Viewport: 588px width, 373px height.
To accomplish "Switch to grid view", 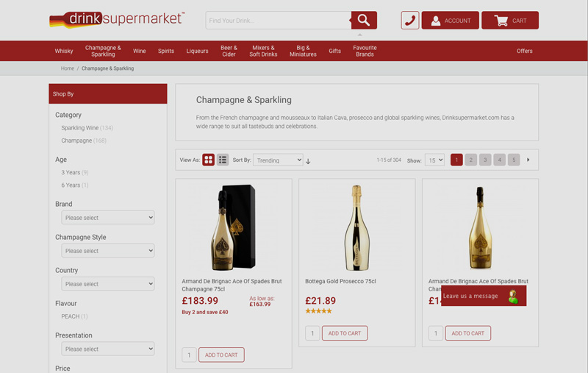I will click(209, 160).
